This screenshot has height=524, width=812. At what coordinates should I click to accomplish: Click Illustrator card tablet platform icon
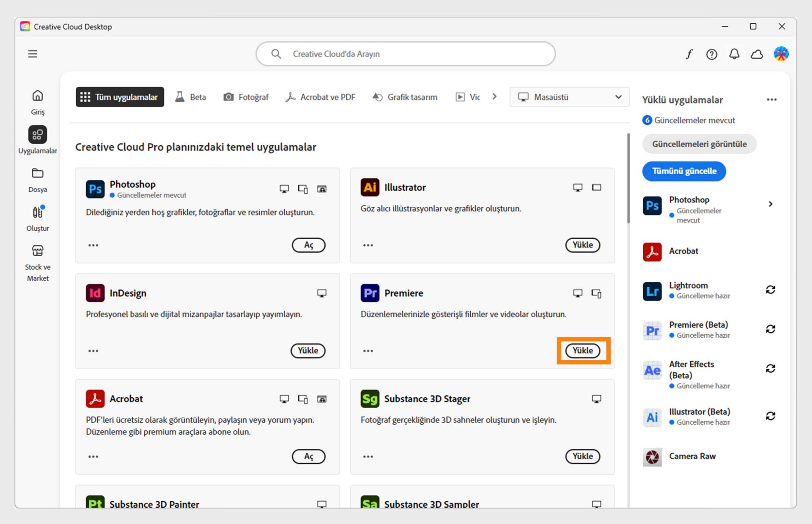pos(596,187)
